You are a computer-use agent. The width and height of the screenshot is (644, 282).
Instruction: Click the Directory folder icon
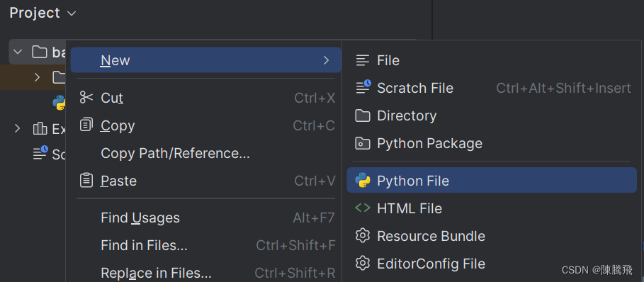coord(363,115)
